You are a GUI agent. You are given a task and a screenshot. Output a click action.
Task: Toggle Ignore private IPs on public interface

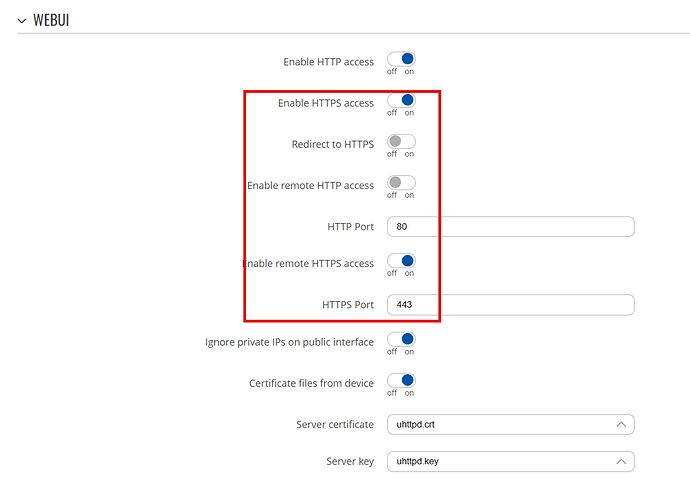(401, 339)
